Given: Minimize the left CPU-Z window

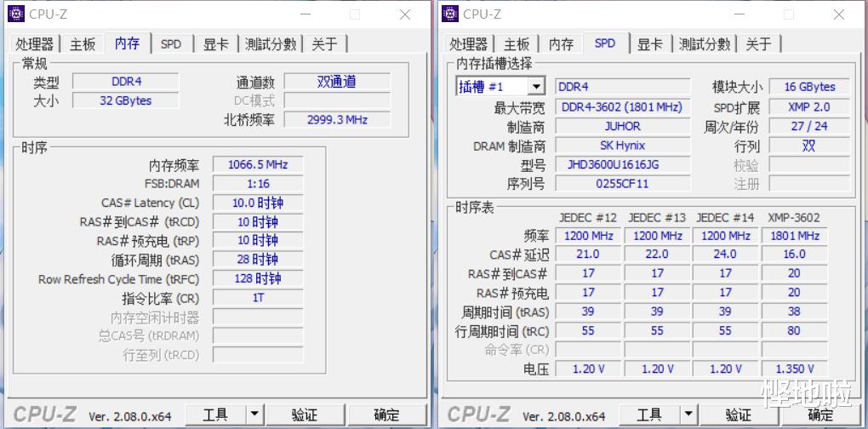Looking at the screenshot, I should click(305, 14).
